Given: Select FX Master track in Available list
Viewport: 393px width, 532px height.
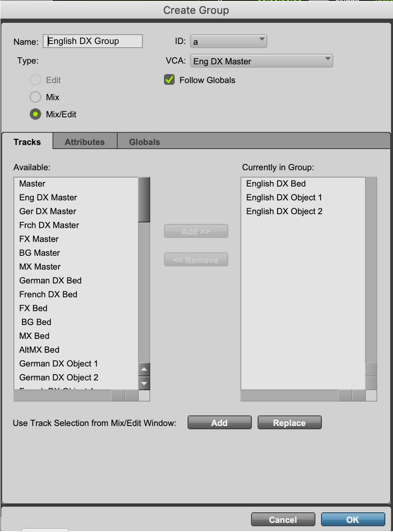Looking at the screenshot, I should click(39, 239).
